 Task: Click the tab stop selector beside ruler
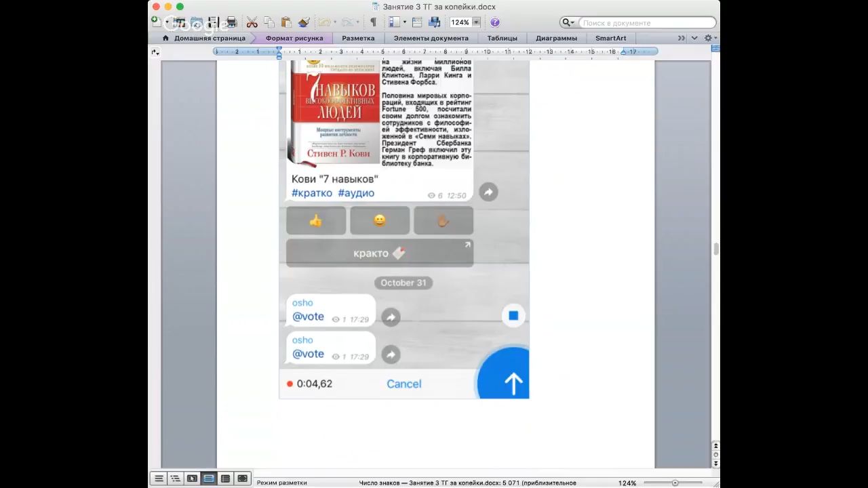(155, 52)
